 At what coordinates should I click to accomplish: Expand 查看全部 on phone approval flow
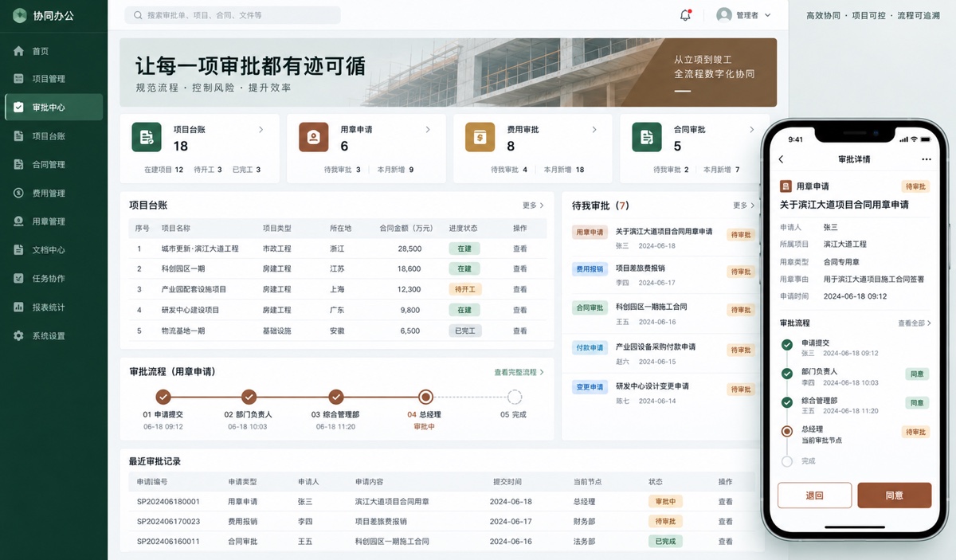(x=915, y=323)
